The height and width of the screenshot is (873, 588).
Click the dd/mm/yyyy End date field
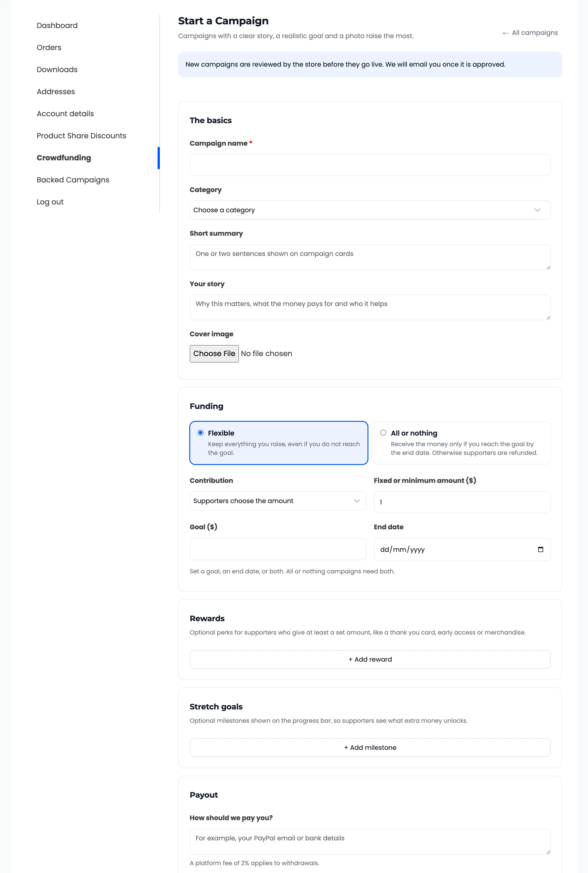point(462,549)
